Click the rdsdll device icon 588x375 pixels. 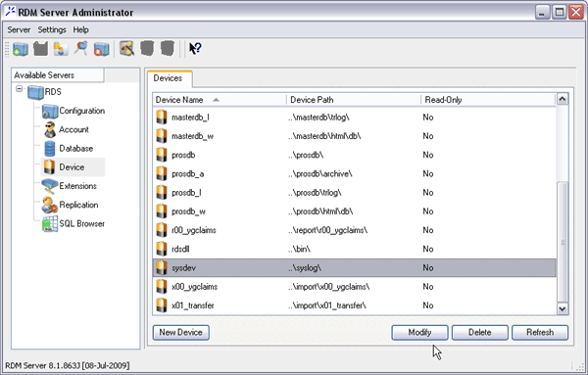point(162,249)
